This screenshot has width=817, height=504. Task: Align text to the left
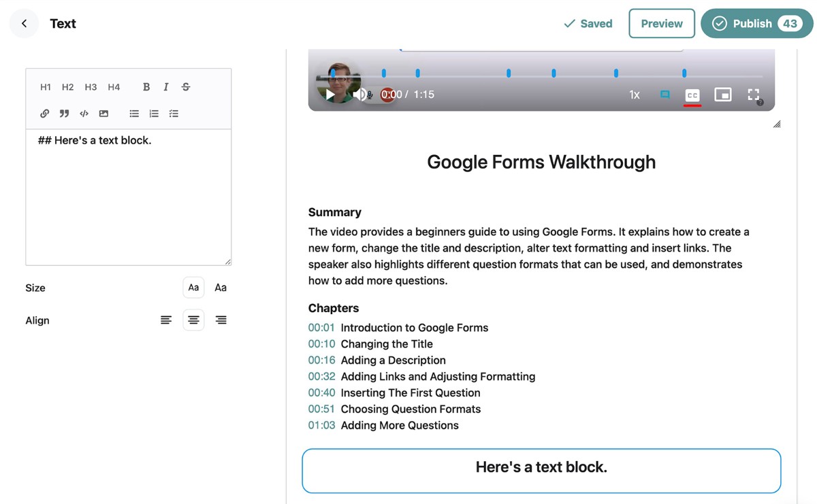(x=166, y=320)
